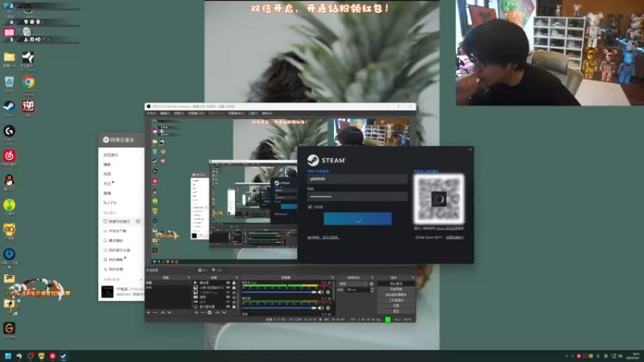
Task: Open scene transition type dropdown
Action: [353, 284]
